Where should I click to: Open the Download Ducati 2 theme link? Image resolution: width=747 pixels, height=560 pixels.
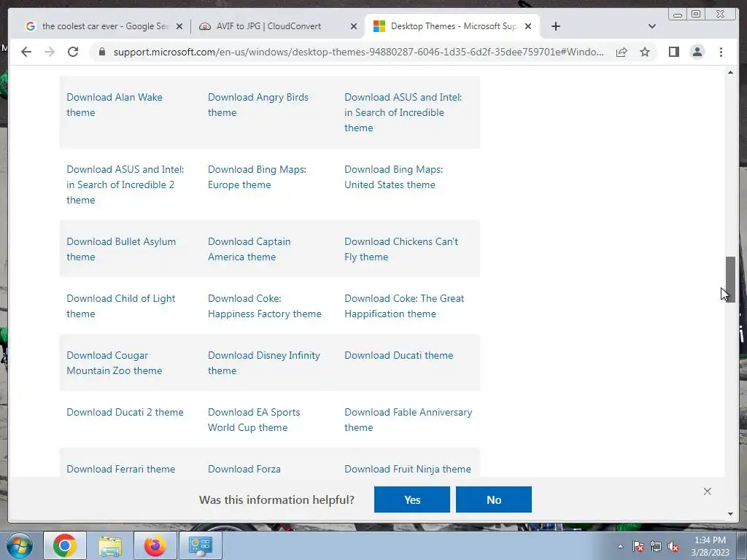tap(125, 413)
